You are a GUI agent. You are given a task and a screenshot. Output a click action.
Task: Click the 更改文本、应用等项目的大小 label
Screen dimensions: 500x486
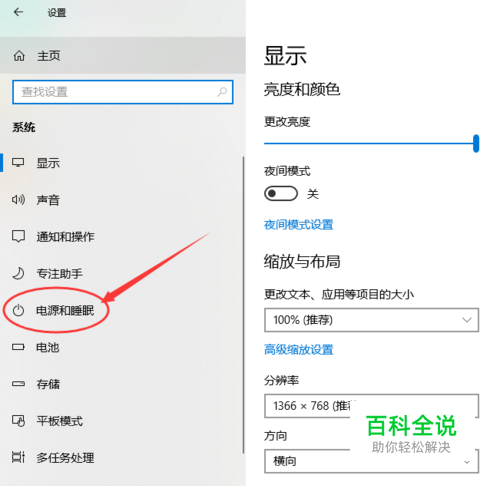[339, 294]
